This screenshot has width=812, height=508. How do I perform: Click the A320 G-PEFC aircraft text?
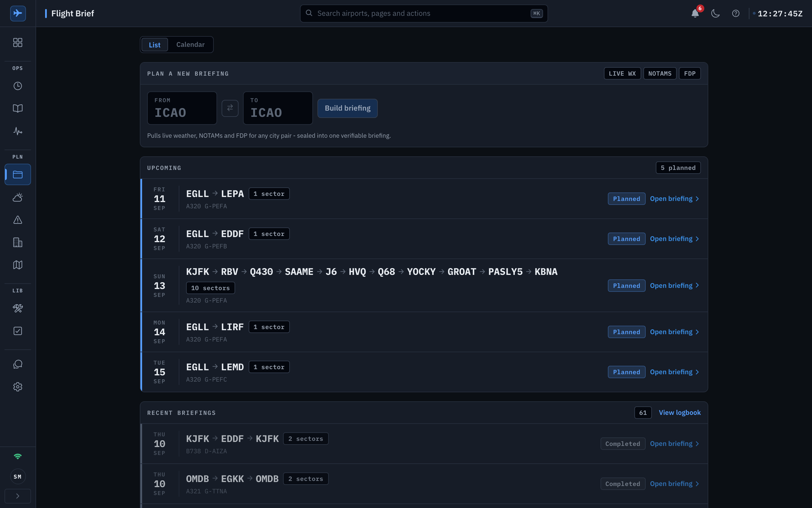206,379
